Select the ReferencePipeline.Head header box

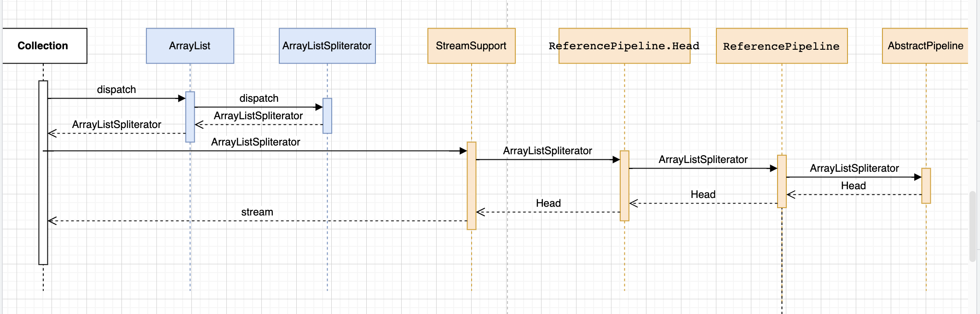click(x=624, y=46)
